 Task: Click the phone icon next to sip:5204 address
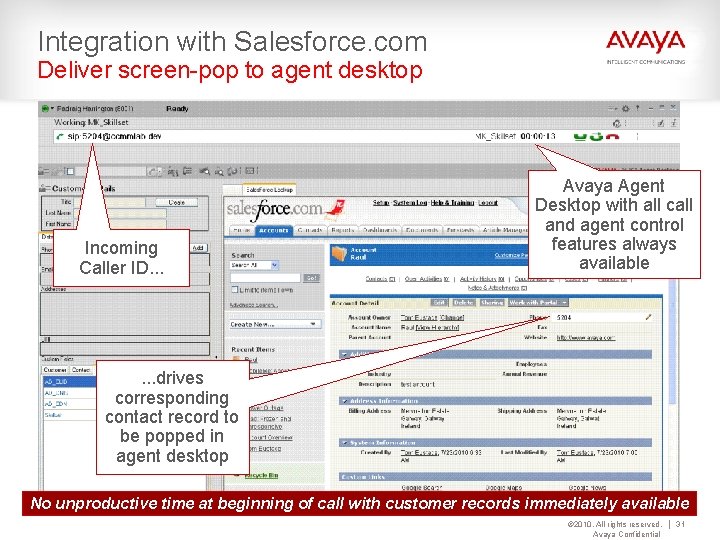pyautogui.click(x=60, y=136)
